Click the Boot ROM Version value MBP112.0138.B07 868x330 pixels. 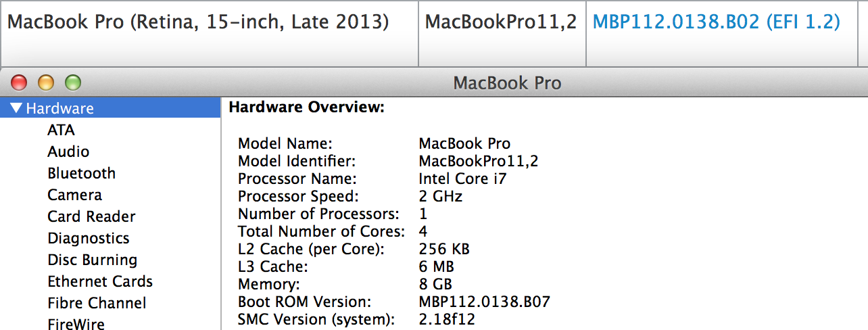pyautogui.click(x=484, y=302)
